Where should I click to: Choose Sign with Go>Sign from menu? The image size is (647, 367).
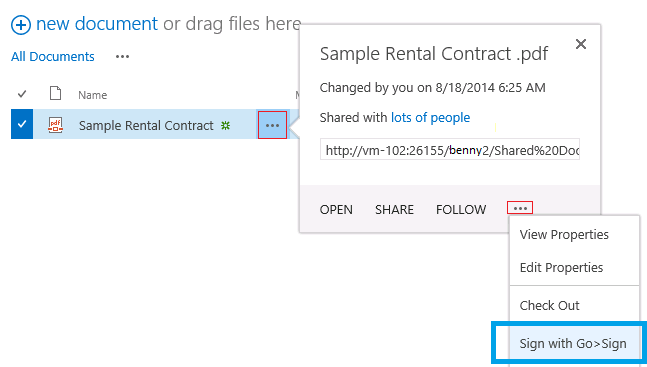point(573,343)
